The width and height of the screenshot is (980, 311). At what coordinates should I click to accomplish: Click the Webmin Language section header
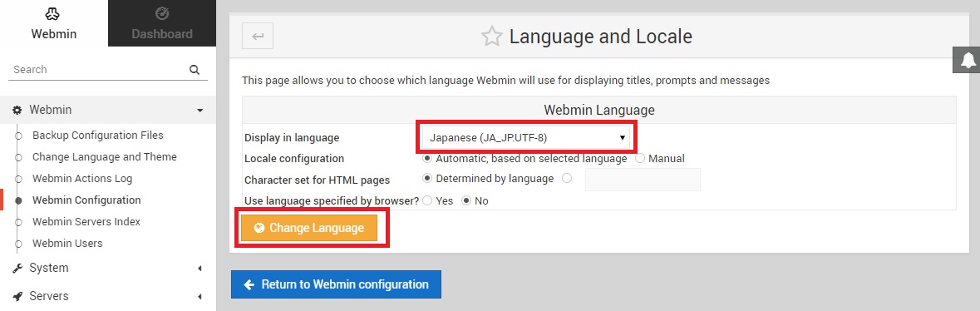[x=599, y=110]
